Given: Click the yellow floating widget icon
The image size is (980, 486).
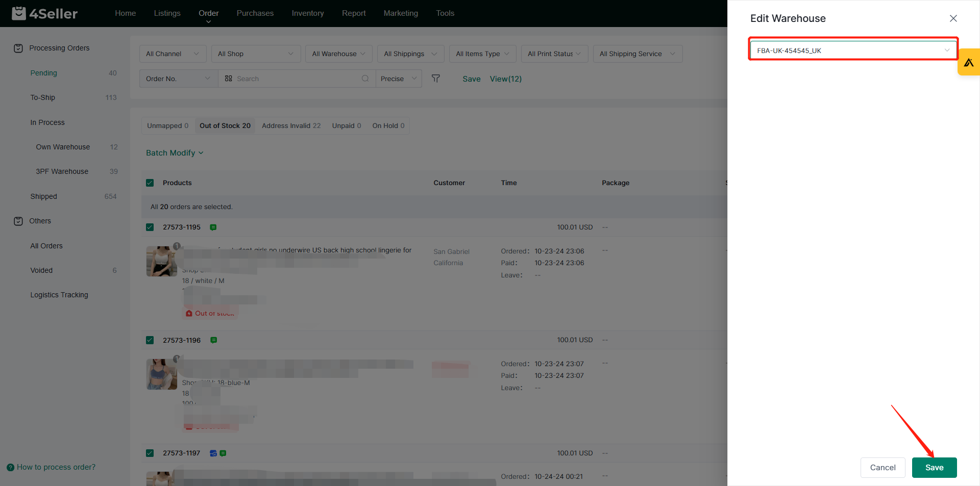Looking at the screenshot, I should click(x=968, y=62).
